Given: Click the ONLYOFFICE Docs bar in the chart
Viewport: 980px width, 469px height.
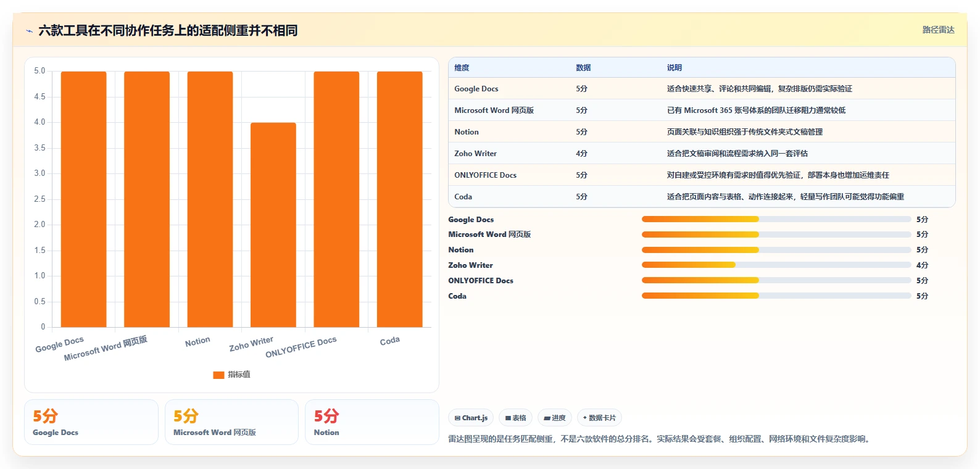Looking at the screenshot, I should (x=336, y=199).
